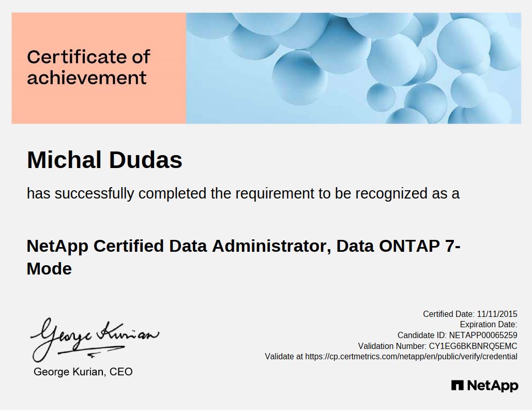Click the 'Validate at' label text
532x411 pixels.
[284, 357]
